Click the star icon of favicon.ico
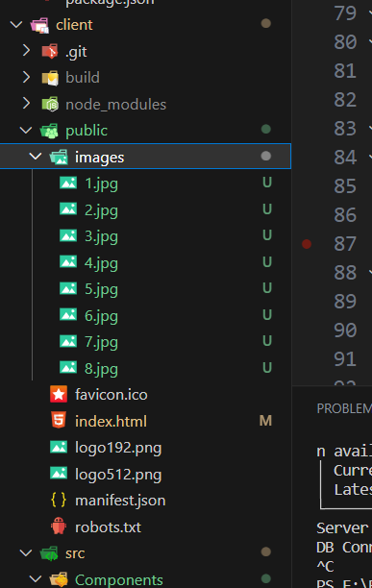 pyautogui.click(x=59, y=395)
